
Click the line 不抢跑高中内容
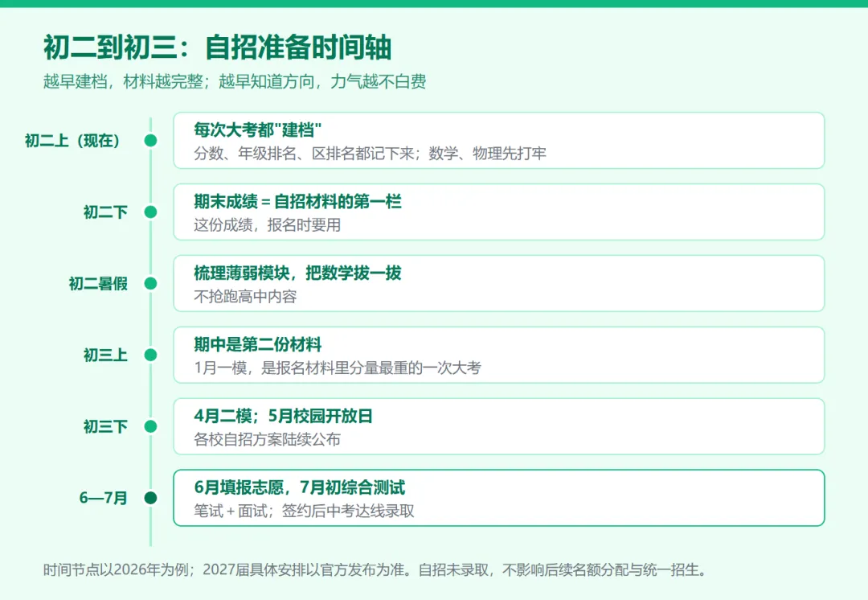click(245, 297)
